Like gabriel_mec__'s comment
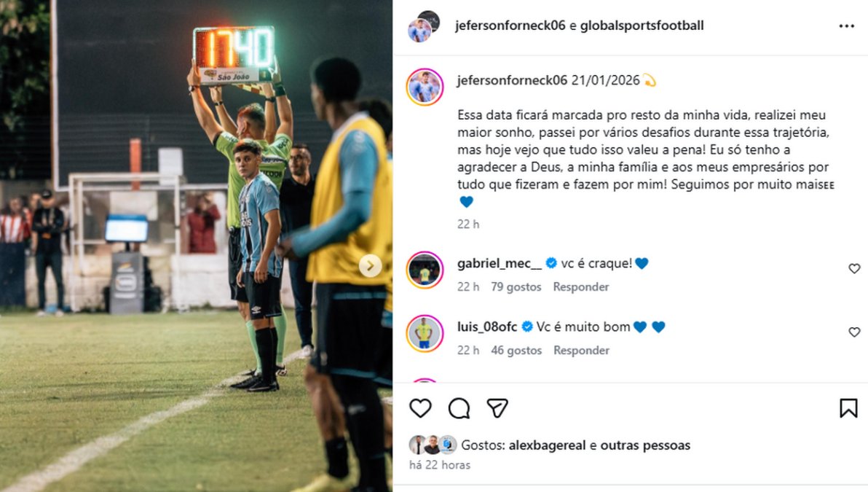This screenshot has height=492, width=868. pyautogui.click(x=854, y=269)
